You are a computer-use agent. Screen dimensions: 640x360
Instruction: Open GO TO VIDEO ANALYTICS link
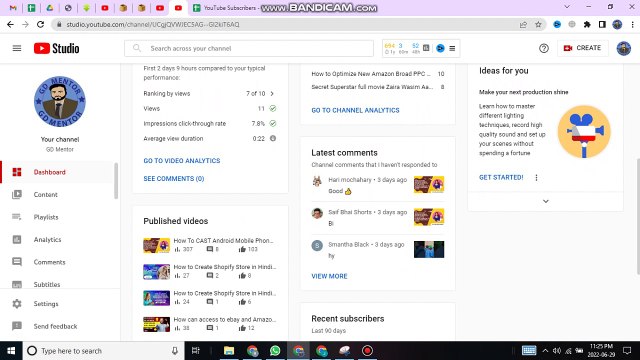pos(182,161)
